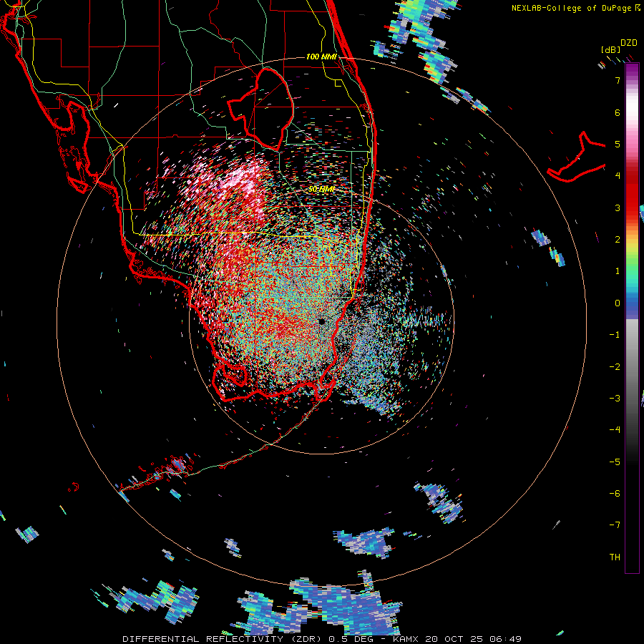
Task: Click the -3 value on the color scale
Action: tap(615, 399)
